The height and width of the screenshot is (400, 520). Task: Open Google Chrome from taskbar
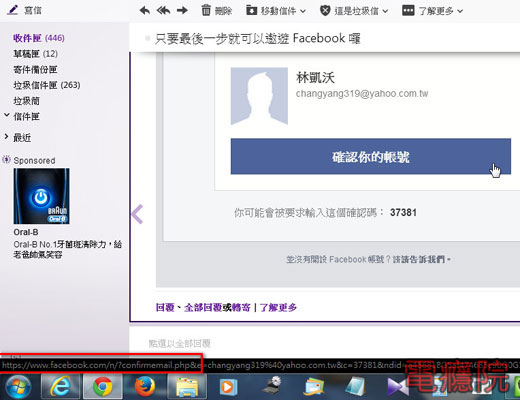102,387
